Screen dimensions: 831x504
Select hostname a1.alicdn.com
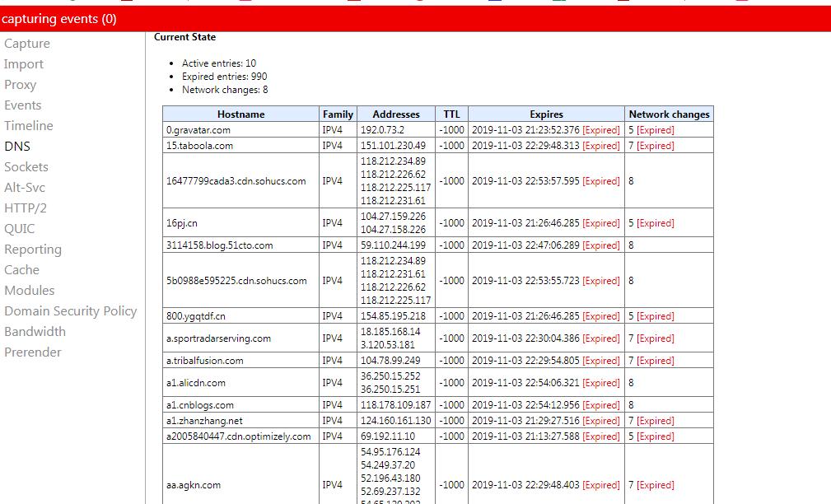[195, 383]
